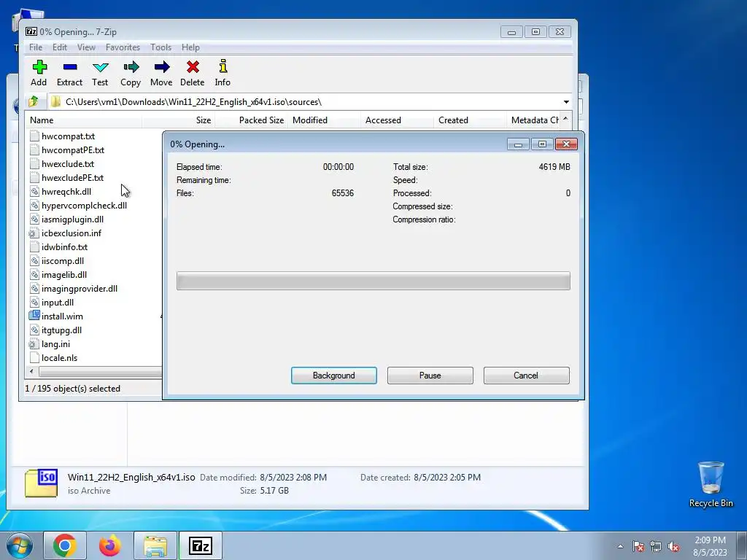Click the opening progress bar

coord(373,281)
